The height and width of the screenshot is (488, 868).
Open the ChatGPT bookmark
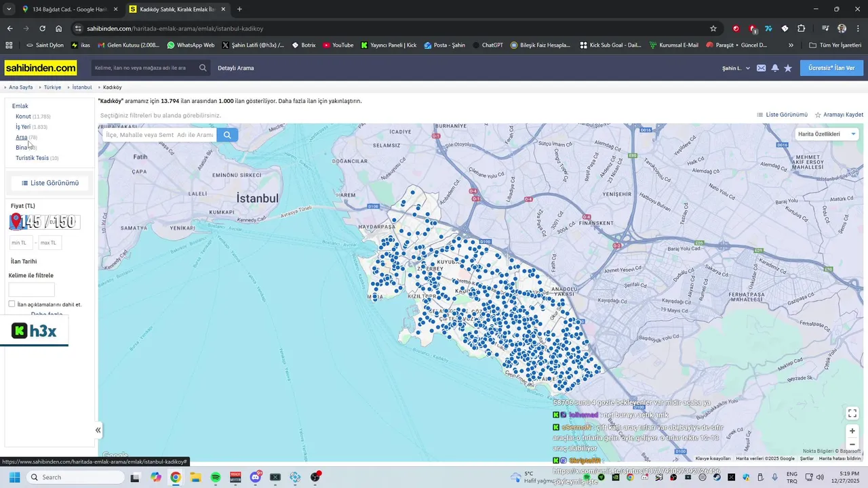[488, 45]
